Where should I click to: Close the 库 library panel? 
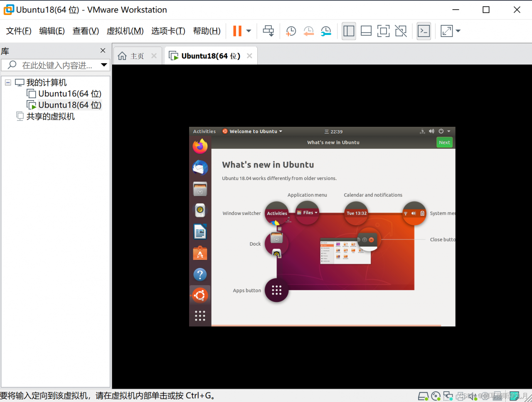click(103, 50)
